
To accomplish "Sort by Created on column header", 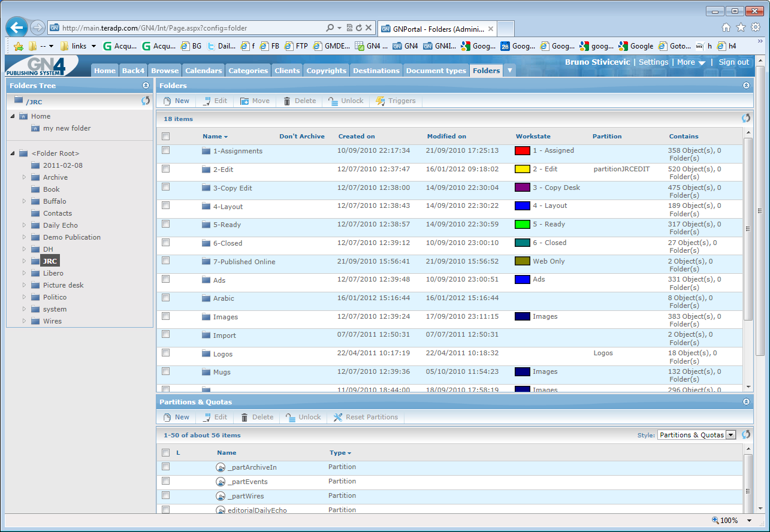I will coord(357,137).
